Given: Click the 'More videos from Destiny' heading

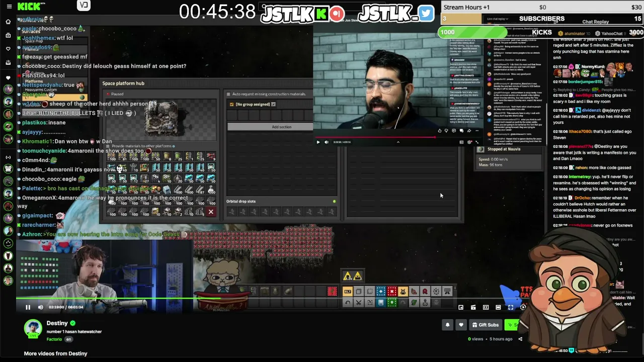Looking at the screenshot, I should pos(55,353).
